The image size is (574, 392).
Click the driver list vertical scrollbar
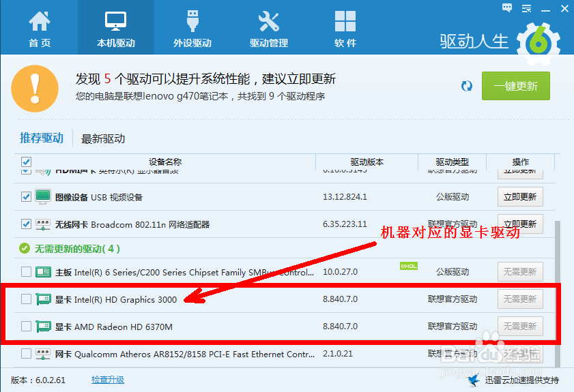(558, 294)
